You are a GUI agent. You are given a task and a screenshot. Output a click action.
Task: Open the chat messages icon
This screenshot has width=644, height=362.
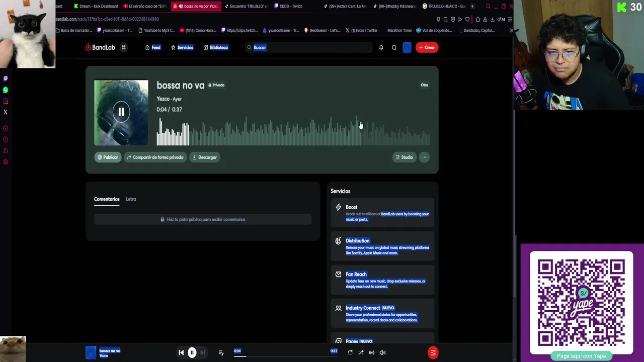click(394, 47)
